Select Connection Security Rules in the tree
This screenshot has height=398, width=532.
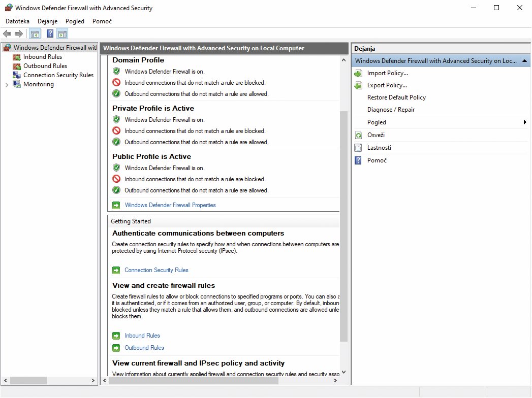click(58, 75)
